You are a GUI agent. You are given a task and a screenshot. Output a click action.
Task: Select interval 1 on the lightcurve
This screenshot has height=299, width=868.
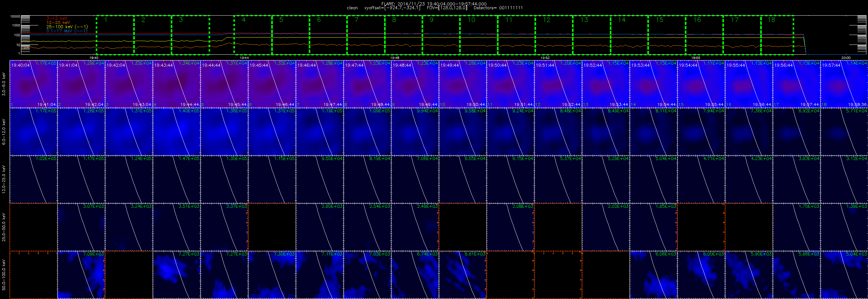tap(115, 35)
